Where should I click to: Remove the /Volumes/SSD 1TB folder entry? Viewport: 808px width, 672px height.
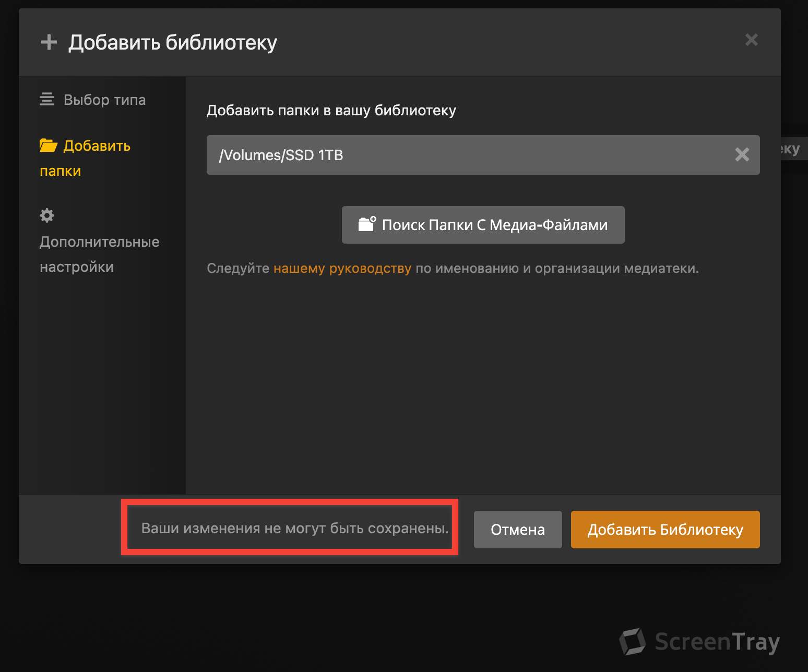742,154
